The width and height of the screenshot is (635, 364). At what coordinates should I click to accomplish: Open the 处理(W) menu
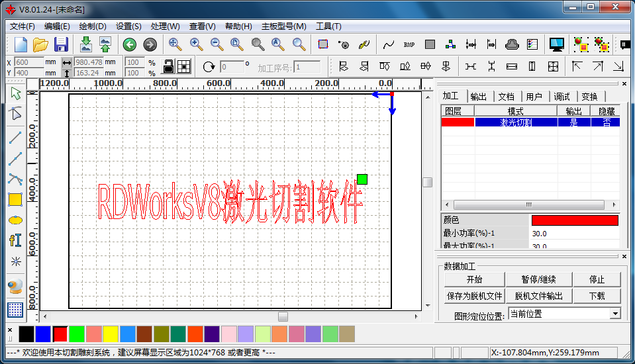pos(166,26)
